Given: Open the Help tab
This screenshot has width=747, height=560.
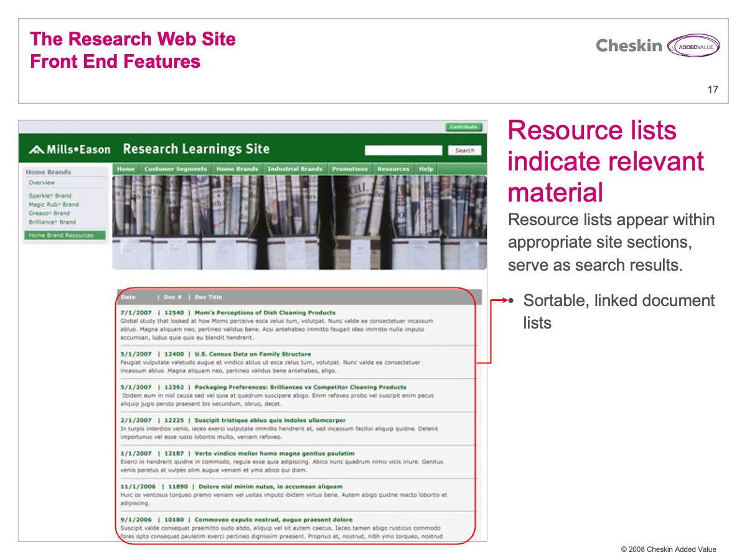Looking at the screenshot, I should (426, 169).
